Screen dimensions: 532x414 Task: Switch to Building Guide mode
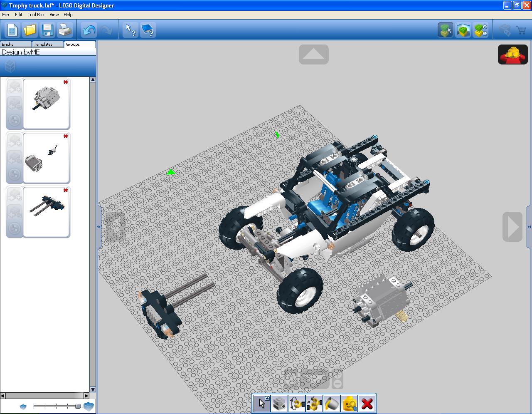click(x=480, y=30)
